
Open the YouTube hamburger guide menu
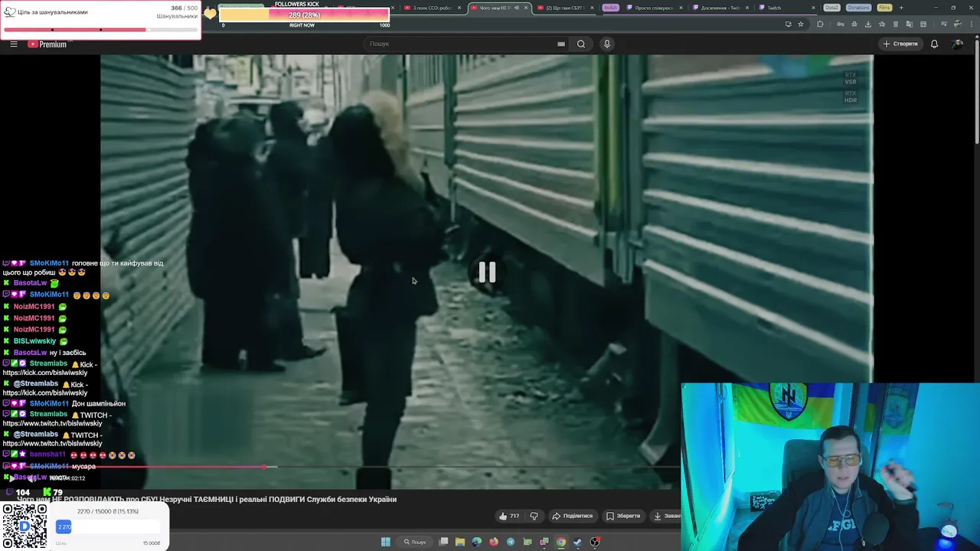point(14,44)
